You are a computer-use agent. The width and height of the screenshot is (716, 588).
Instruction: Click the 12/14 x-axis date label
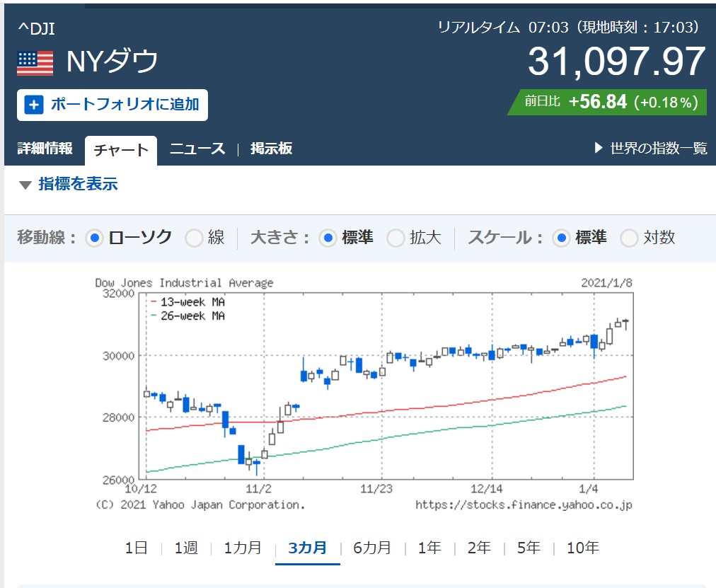(487, 490)
